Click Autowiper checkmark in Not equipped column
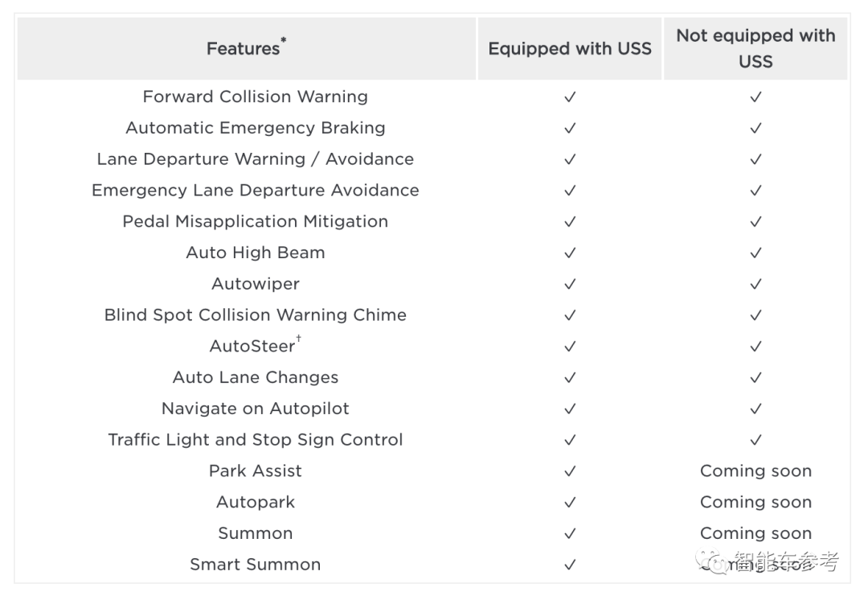This screenshot has height=600, width=868. 755,284
